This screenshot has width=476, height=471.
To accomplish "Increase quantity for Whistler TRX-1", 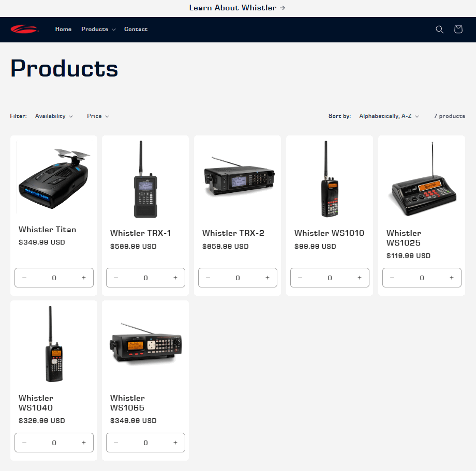I will point(175,278).
